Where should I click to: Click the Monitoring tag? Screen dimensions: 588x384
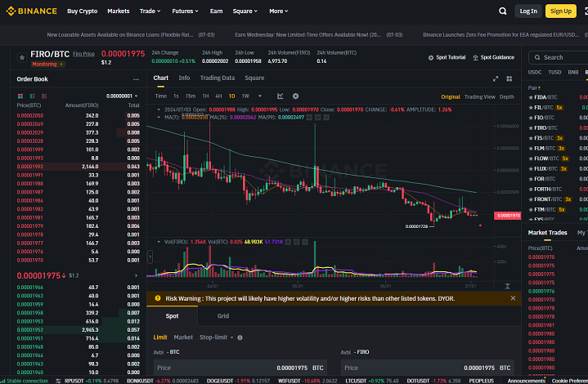coord(47,65)
